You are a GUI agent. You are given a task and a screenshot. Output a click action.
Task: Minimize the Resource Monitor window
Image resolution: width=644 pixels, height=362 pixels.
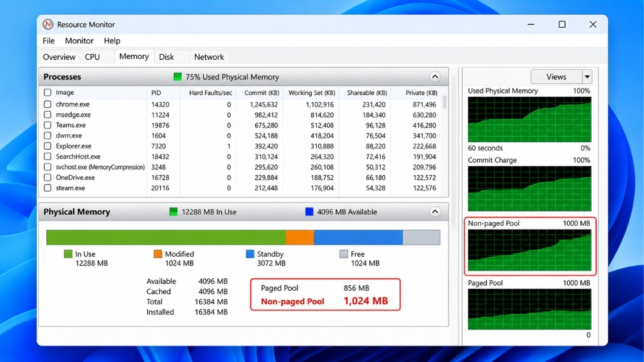[x=531, y=25]
